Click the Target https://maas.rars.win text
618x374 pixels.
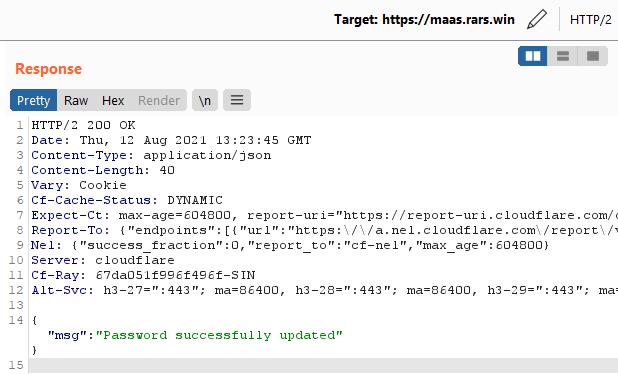[x=424, y=19]
